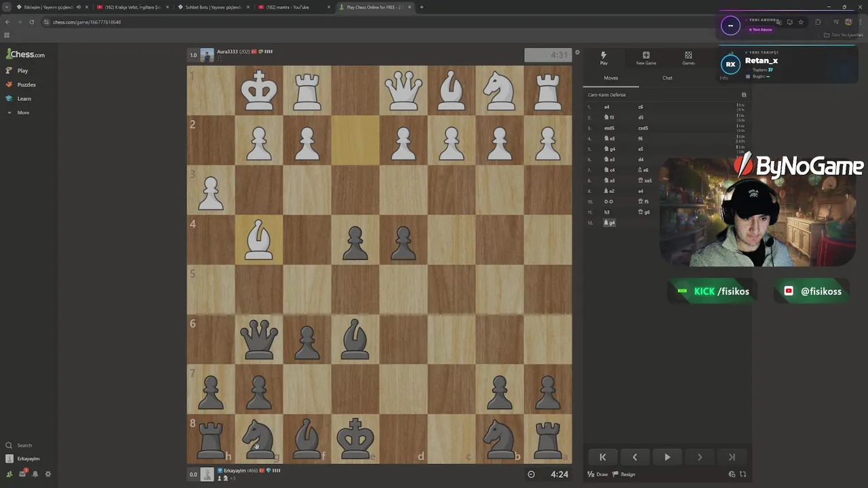Click the messages icon with notification badge
The width and height of the screenshot is (868, 488).
[22, 474]
